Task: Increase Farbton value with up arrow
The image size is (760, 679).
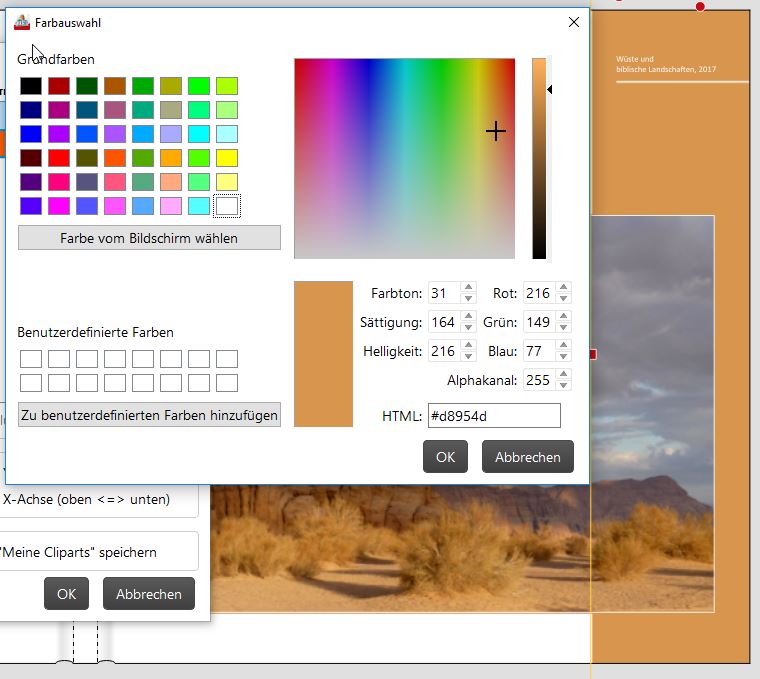Action: click(468, 287)
